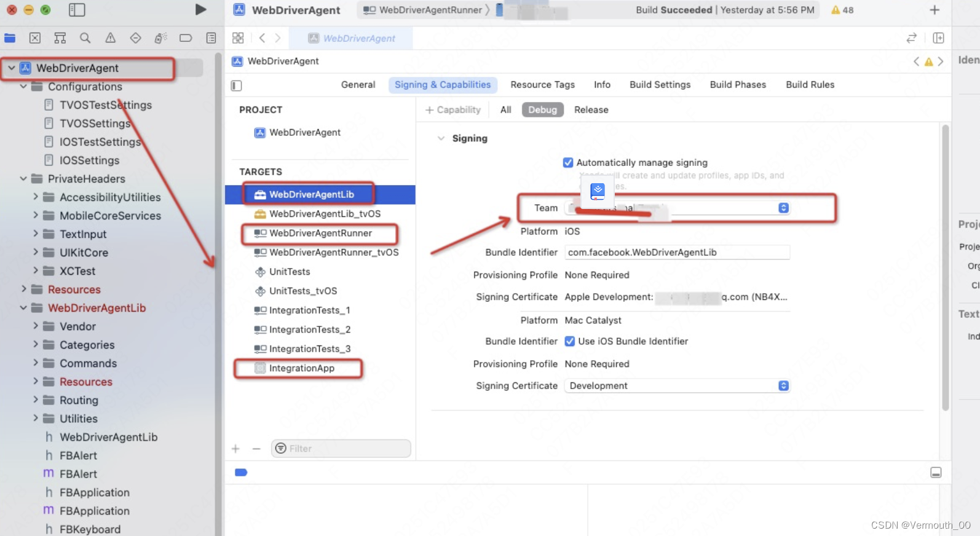Collapse the Signing section

pos(441,138)
